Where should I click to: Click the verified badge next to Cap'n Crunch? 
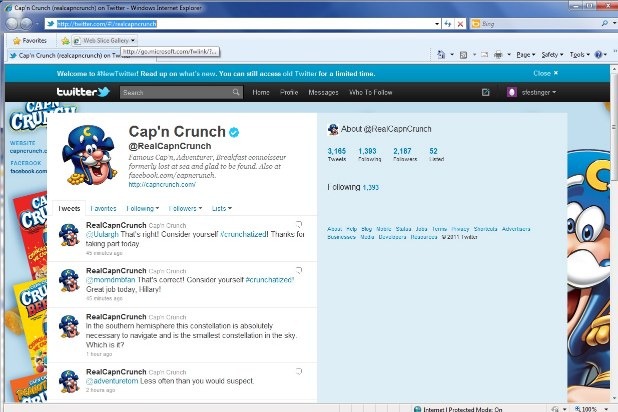[x=233, y=132]
